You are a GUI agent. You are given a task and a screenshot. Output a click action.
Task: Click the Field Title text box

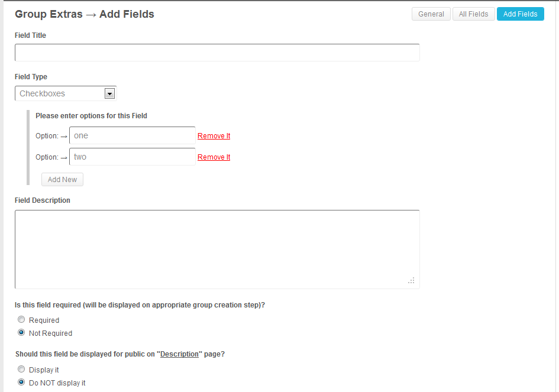[x=217, y=53]
